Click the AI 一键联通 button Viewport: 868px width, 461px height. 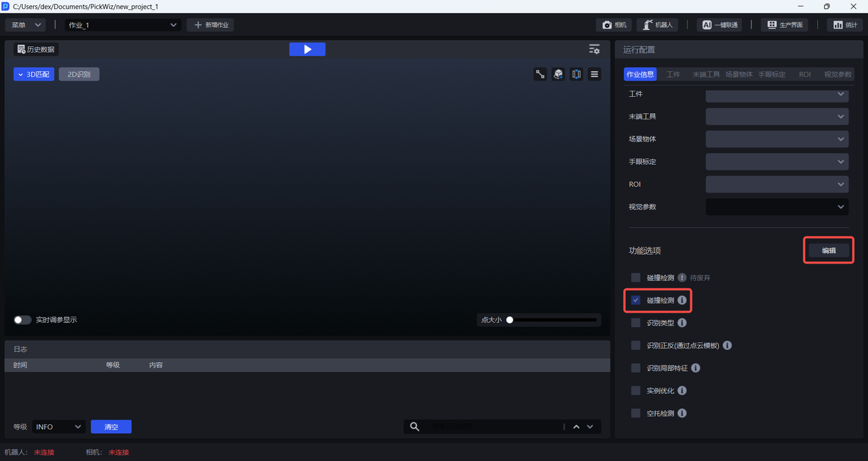click(x=719, y=25)
